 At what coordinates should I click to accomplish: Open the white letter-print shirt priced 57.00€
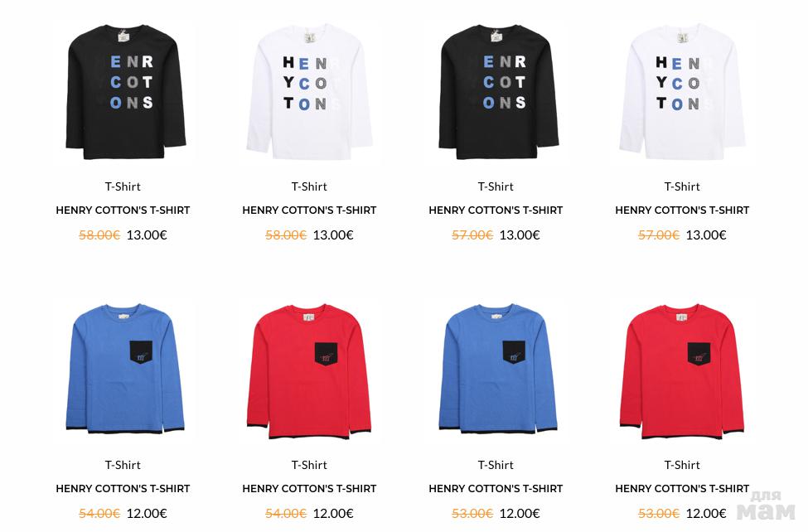coord(682,92)
